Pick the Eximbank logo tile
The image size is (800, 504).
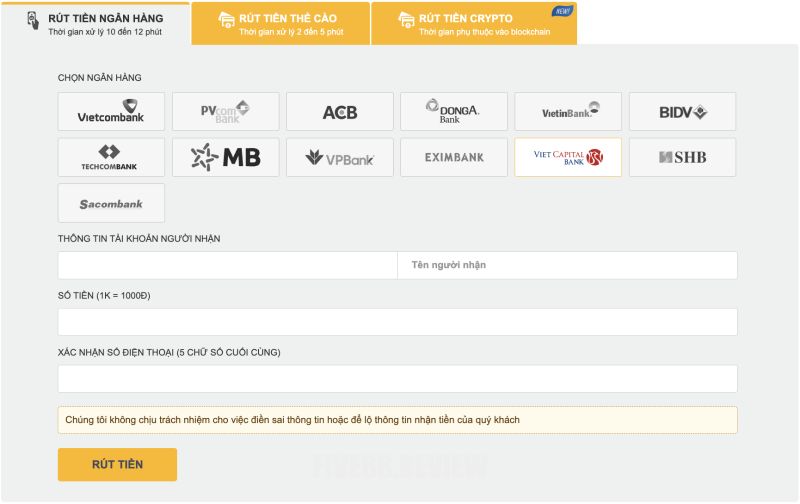453,157
